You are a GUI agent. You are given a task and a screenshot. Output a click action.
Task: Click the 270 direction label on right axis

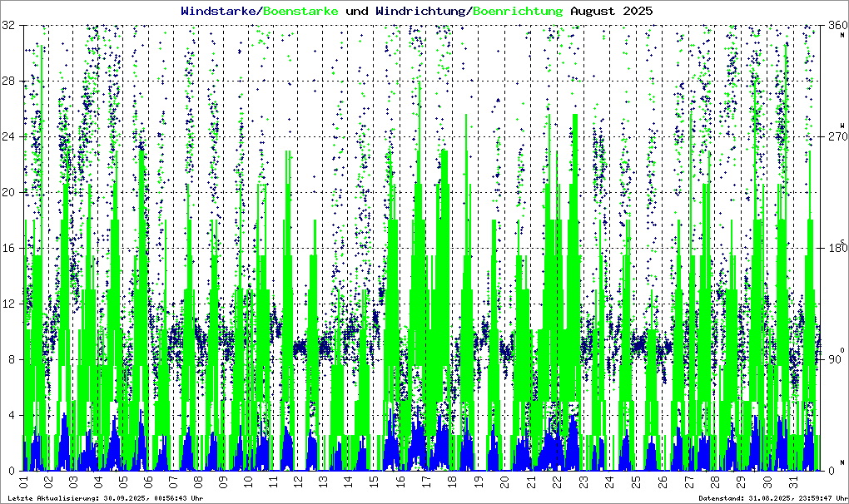837,136
